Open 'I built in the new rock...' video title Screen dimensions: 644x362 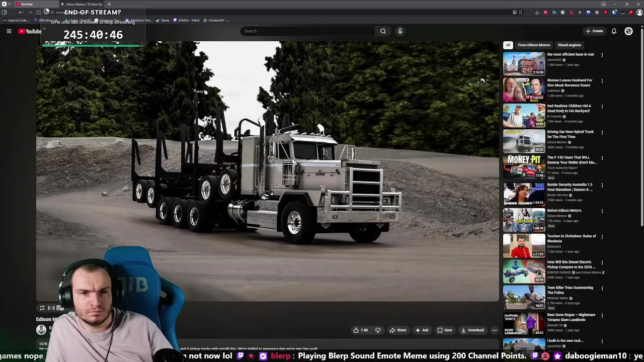(565, 340)
